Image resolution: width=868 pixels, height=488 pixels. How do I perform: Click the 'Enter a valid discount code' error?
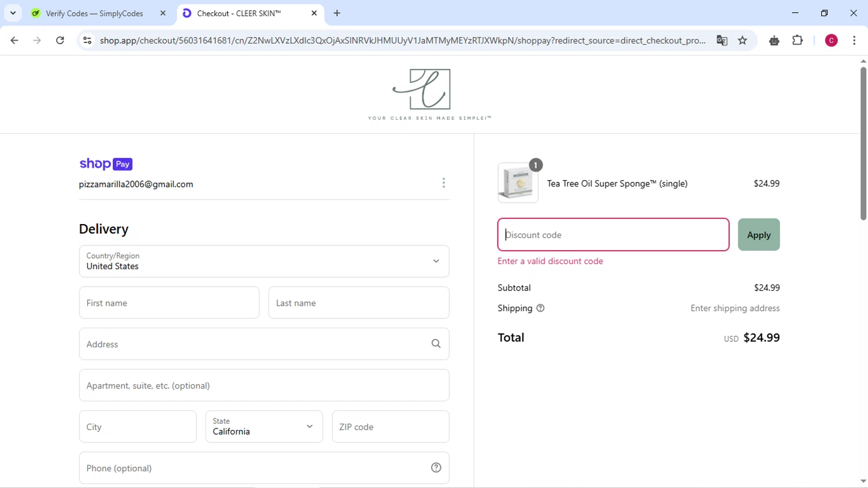tap(550, 261)
